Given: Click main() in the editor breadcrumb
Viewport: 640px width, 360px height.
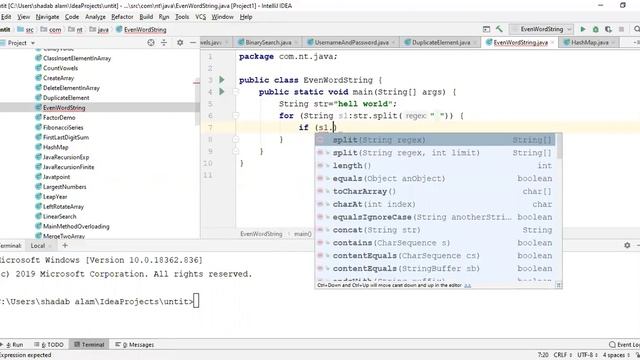Looking at the screenshot, I should (303, 234).
